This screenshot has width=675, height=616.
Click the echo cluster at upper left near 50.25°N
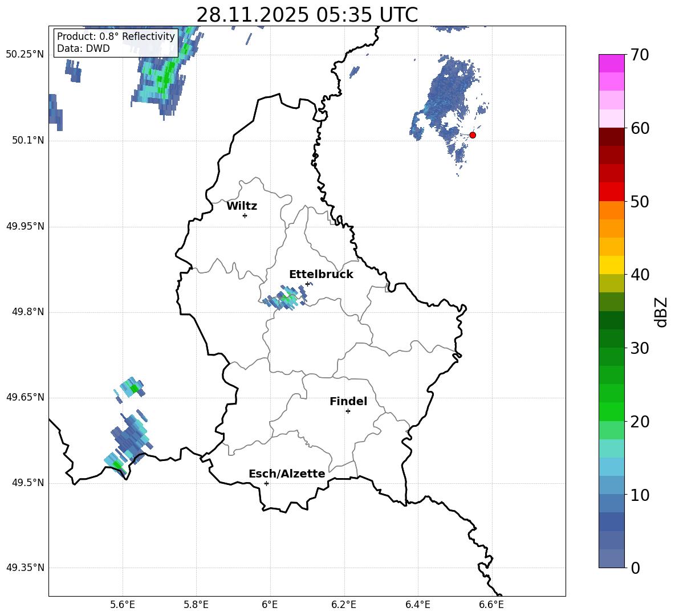(x=166, y=73)
